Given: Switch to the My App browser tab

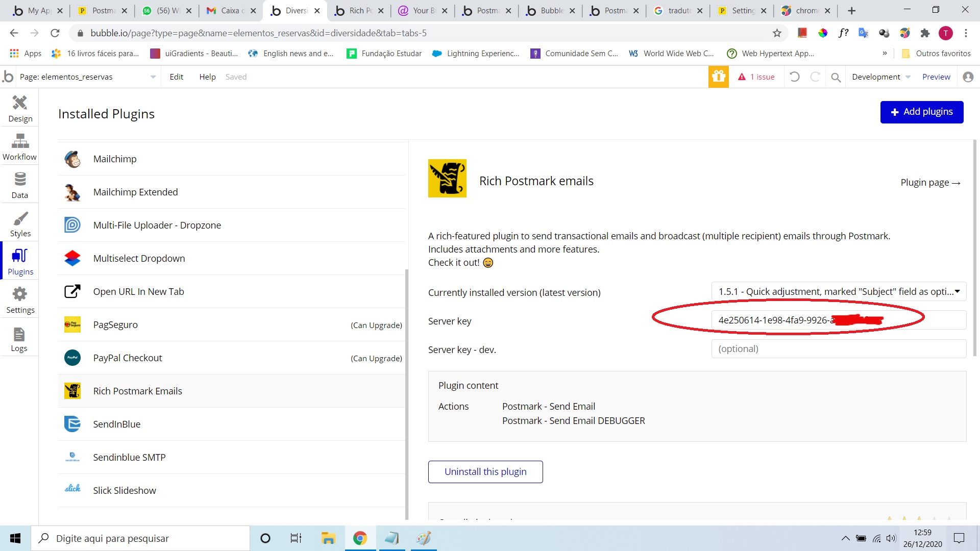Looking at the screenshot, I should pyautogui.click(x=36, y=11).
